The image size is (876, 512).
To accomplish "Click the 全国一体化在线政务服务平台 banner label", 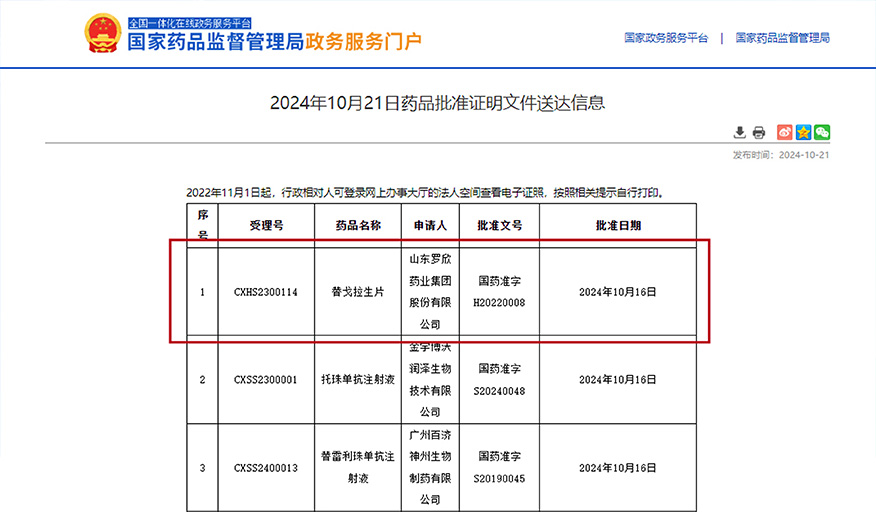I will [x=190, y=22].
